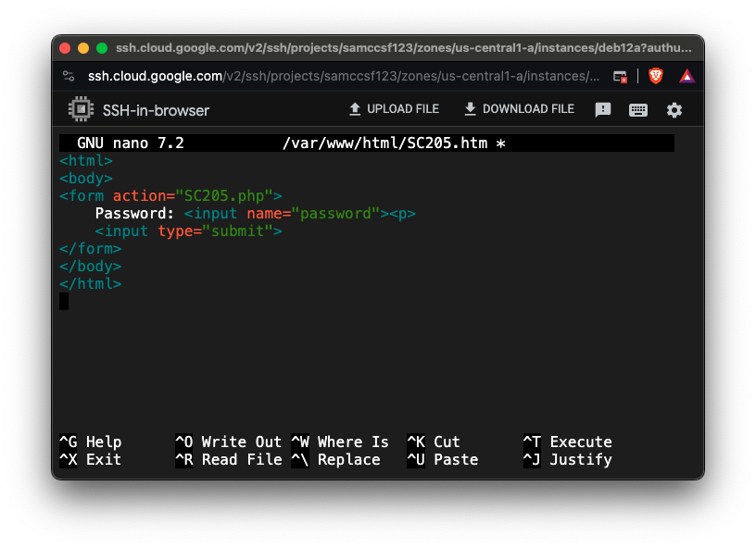Click the ^T Execute shortcut

tap(567, 442)
